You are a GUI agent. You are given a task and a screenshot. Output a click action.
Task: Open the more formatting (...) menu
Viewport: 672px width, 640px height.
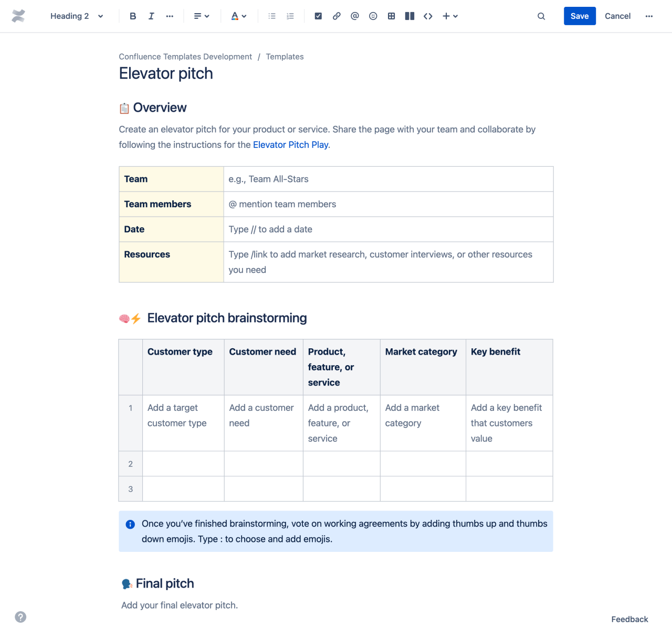click(x=169, y=16)
